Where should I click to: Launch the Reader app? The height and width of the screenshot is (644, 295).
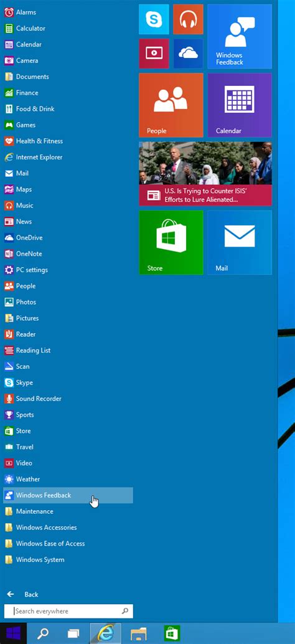click(68, 334)
